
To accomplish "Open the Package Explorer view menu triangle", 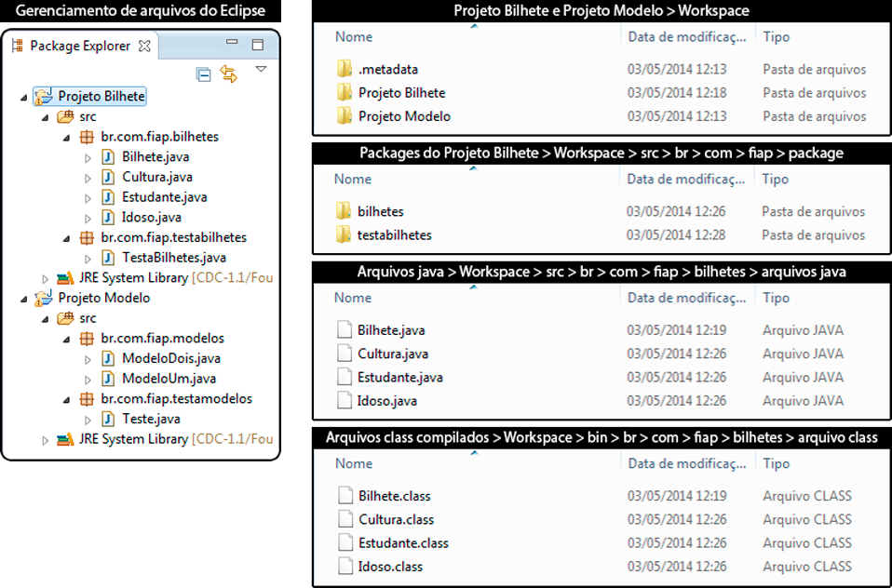I will pyautogui.click(x=262, y=68).
